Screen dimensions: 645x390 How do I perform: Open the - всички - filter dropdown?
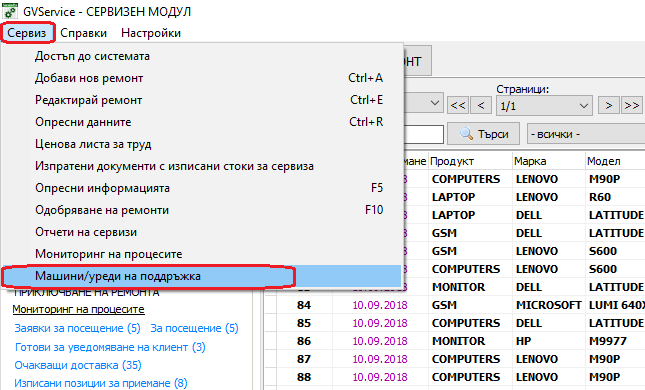coord(586,134)
